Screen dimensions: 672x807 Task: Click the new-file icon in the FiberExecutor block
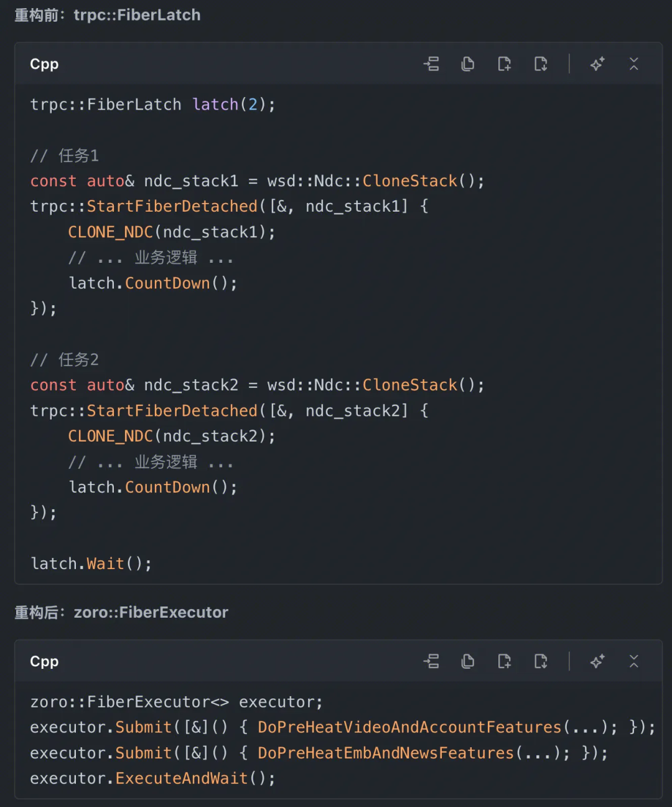pos(505,661)
